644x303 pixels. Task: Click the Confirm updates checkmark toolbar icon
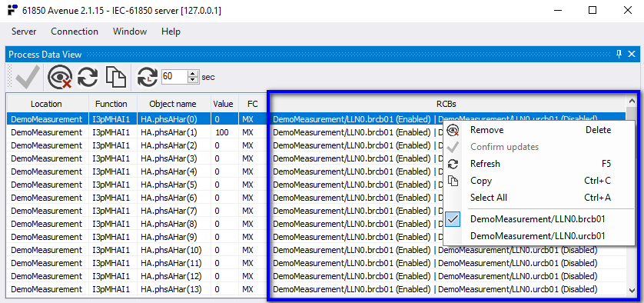click(28, 77)
